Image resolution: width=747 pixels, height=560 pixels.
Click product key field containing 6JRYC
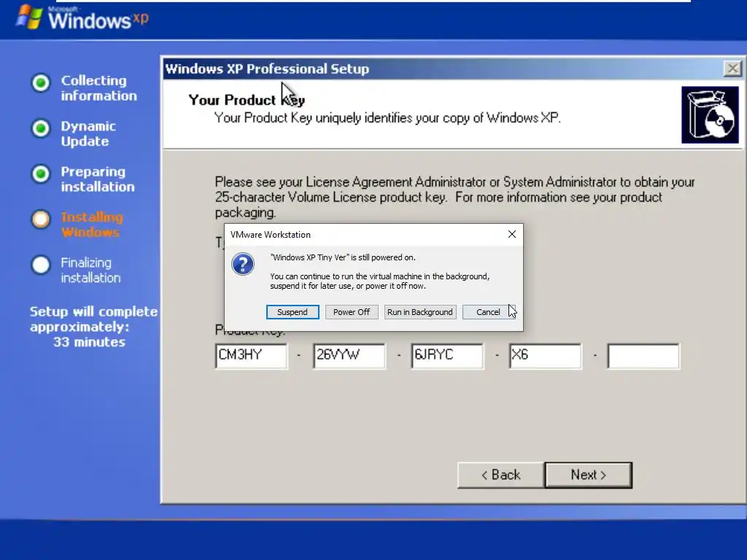pyautogui.click(x=447, y=356)
